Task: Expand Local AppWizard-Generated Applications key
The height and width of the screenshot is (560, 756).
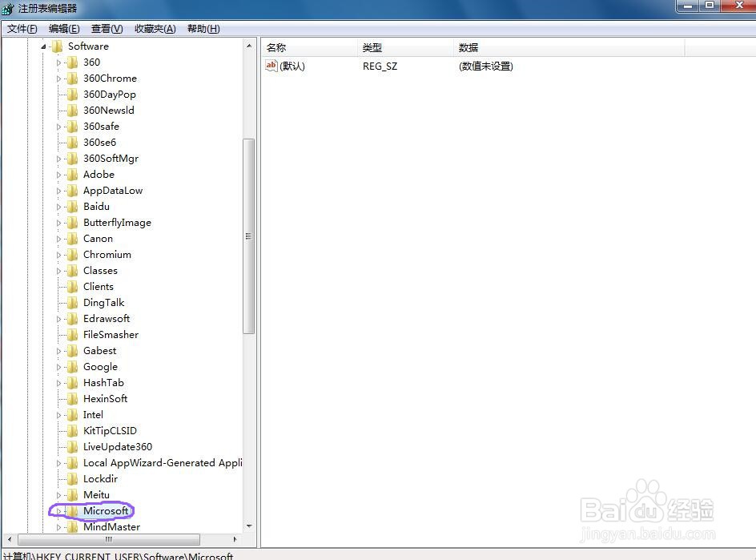Action: [58, 463]
